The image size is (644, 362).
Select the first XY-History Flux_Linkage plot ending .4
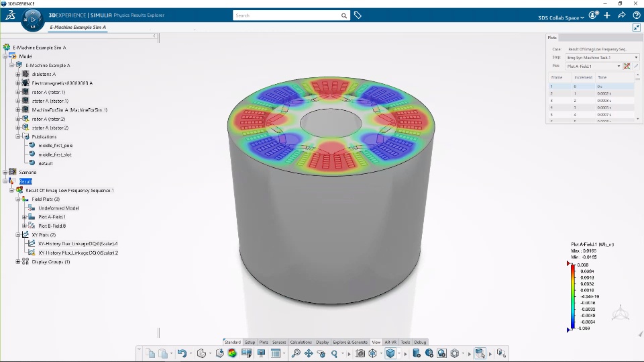[x=78, y=244]
